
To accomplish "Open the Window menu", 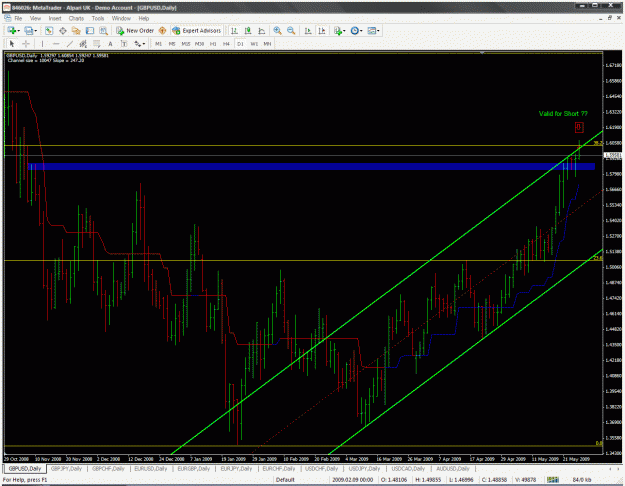I will [x=121, y=18].
